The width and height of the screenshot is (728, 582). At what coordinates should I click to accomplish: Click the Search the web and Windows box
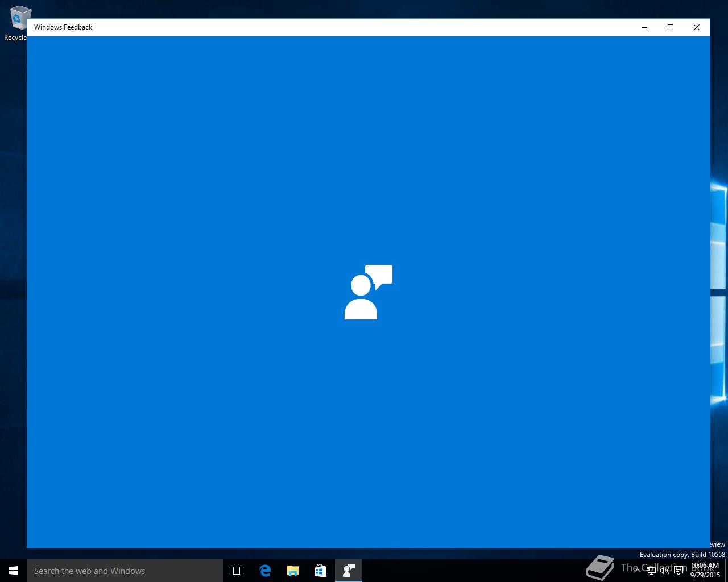click(125, 571)
